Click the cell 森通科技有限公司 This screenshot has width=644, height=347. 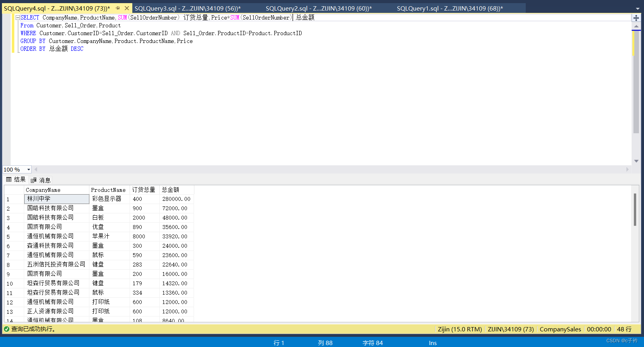57,246
